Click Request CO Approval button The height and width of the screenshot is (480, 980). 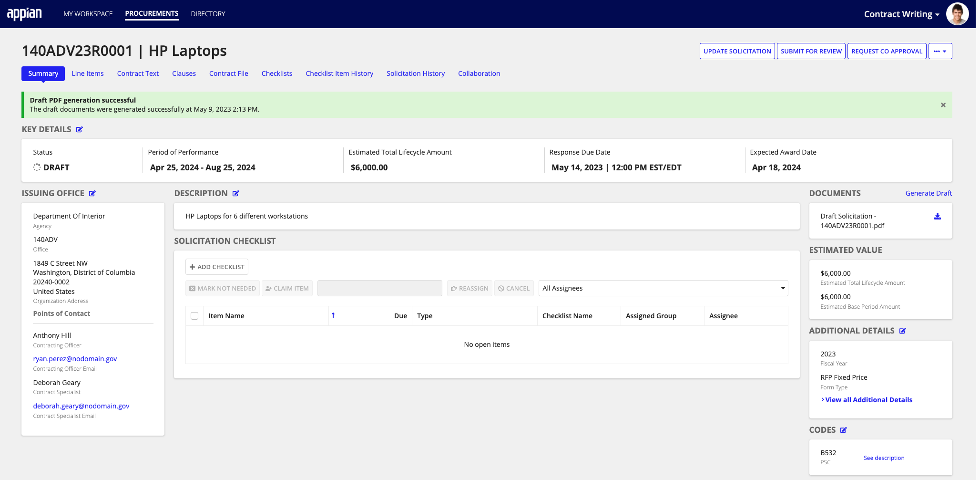[887, 51]
